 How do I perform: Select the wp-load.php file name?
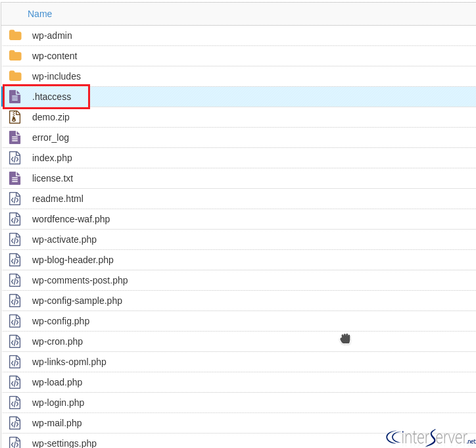tap(57, 383)
